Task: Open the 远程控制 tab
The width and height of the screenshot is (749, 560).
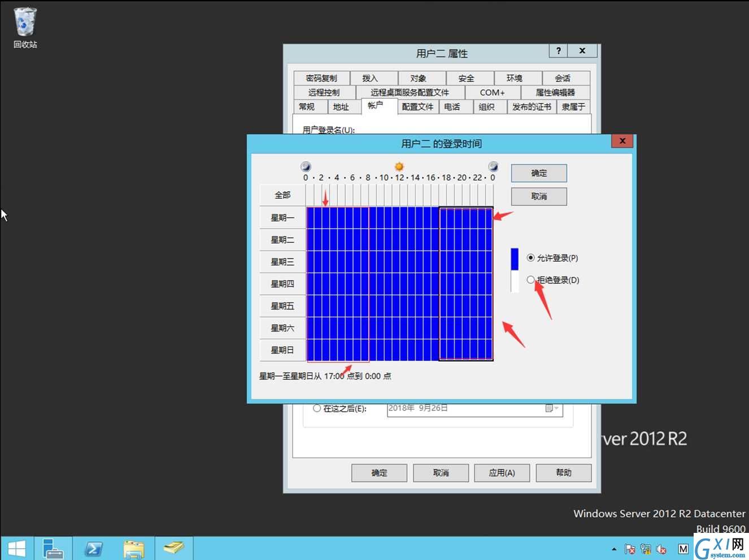Action: tap(324, 92)
